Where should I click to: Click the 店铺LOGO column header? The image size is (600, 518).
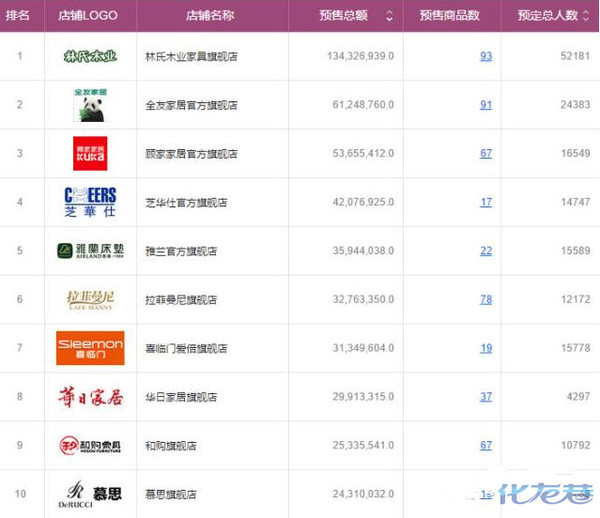coord(88,15)
